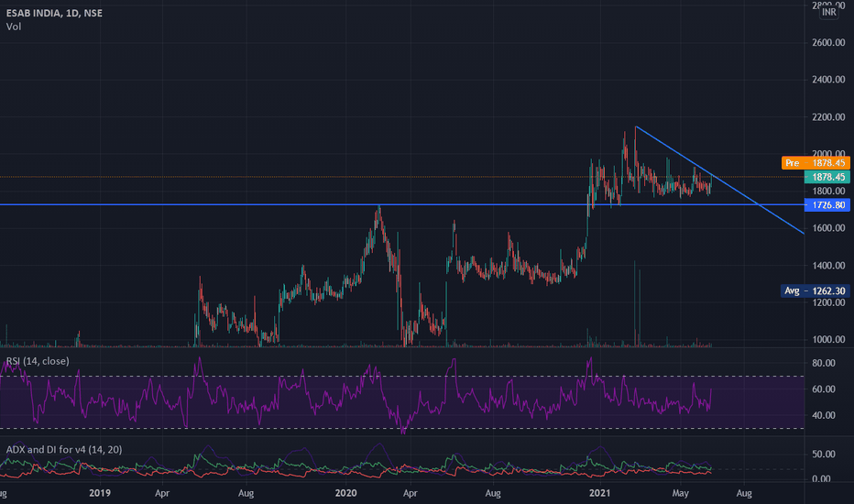The height and width of the screenshot is (504, 854).
Task: Select the blue 1726.80 horizontal line price label
Action: [x=827, y=205]
